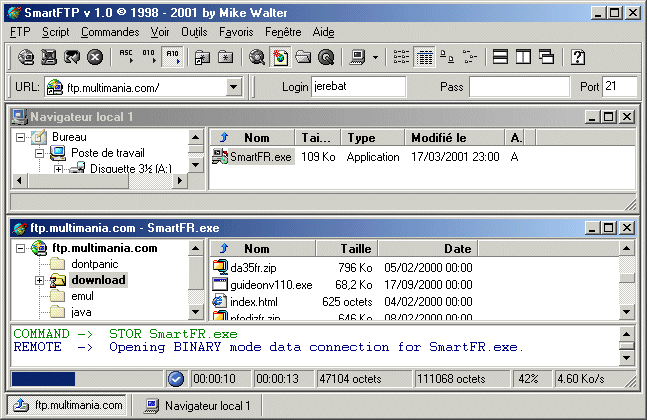Click the globe with magnifier search icon
Screen dimensions: 647x420
257,57
